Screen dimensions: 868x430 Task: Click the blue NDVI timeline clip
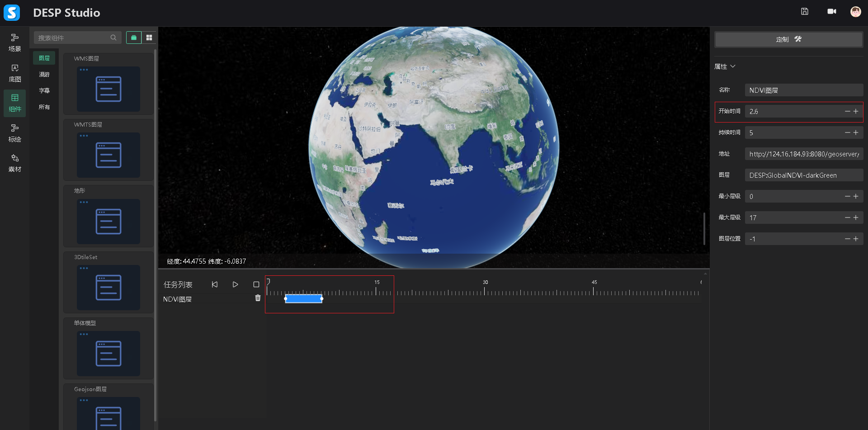[303, 298]
